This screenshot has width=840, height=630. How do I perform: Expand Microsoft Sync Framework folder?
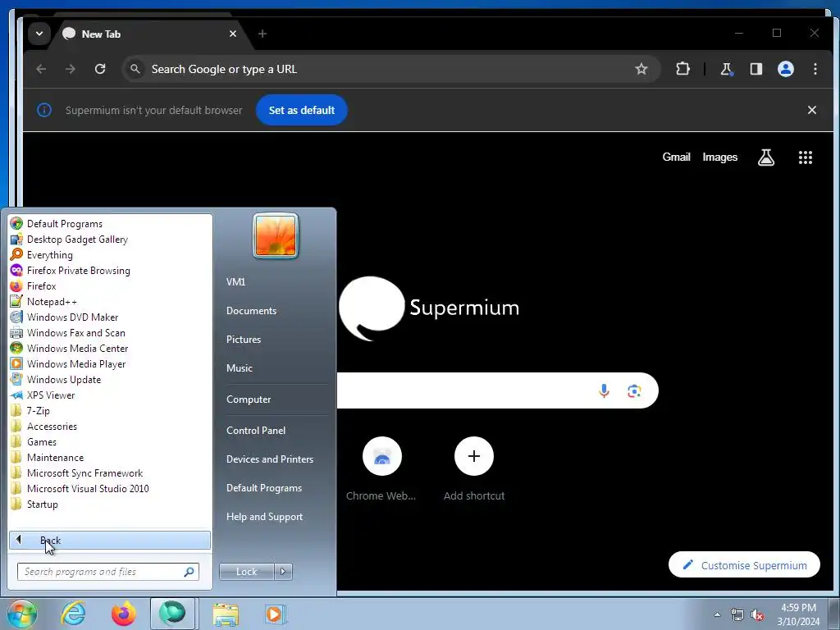[x=110, y=472]
